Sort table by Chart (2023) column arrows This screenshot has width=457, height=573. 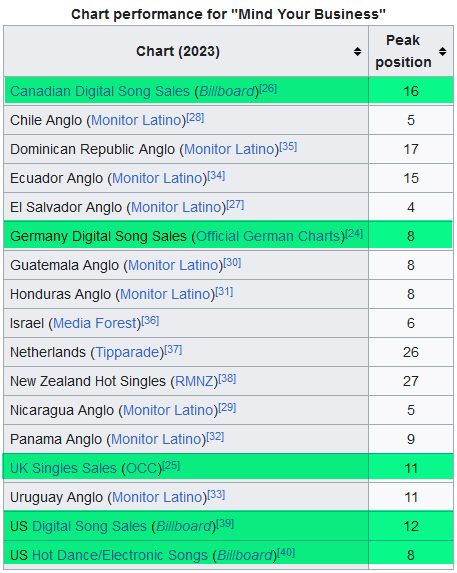pos(357,52)
